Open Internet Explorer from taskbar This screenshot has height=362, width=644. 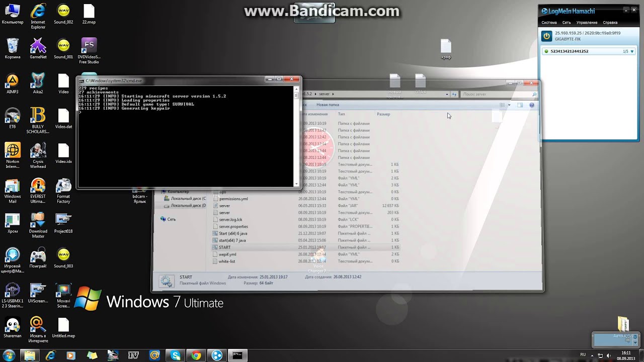[50, 355]
